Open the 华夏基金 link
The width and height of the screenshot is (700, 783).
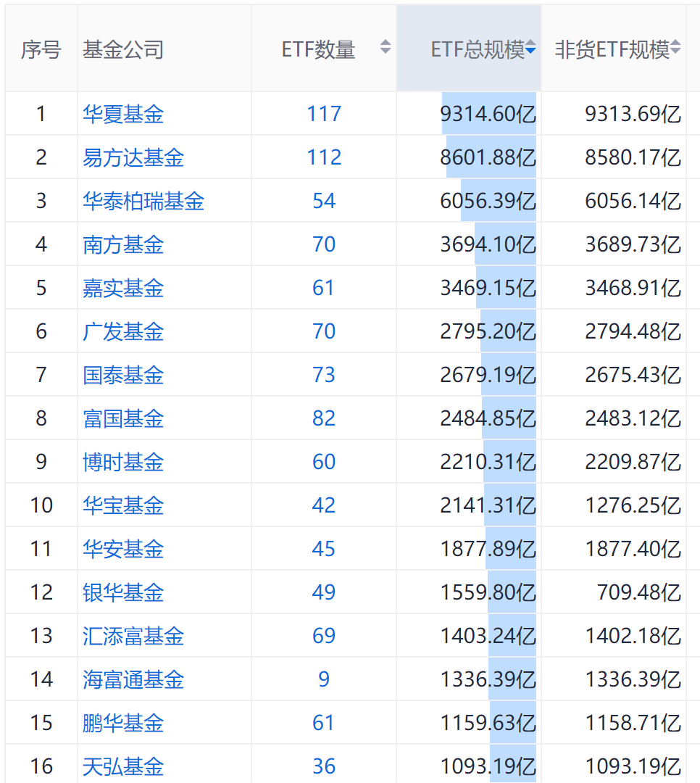123,114
